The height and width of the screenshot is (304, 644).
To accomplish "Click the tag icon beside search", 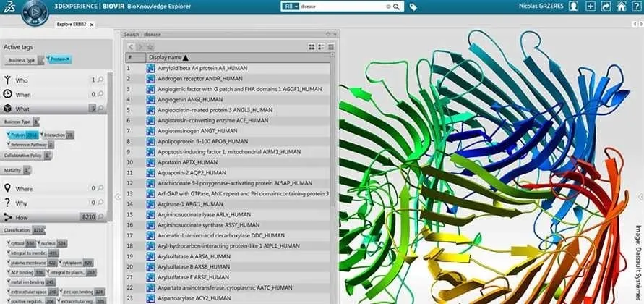I will click(413, 7).
